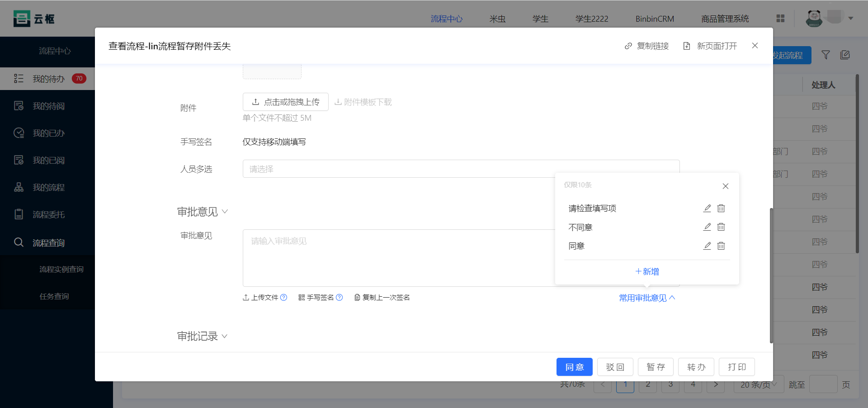Open 我的待办 in sidebar
Viewport: 868px width, 408px height.
click(x=47, y=79)
